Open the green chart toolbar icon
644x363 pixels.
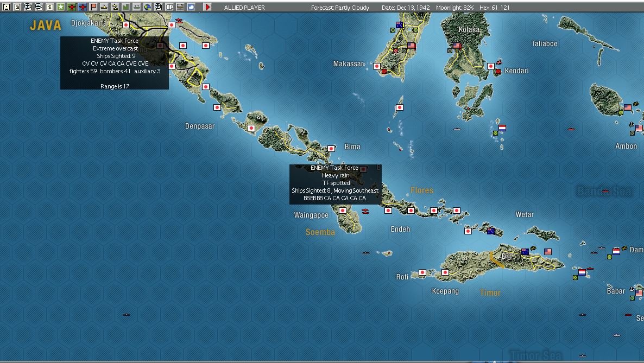pyautogui.click(x=125, y=7)
